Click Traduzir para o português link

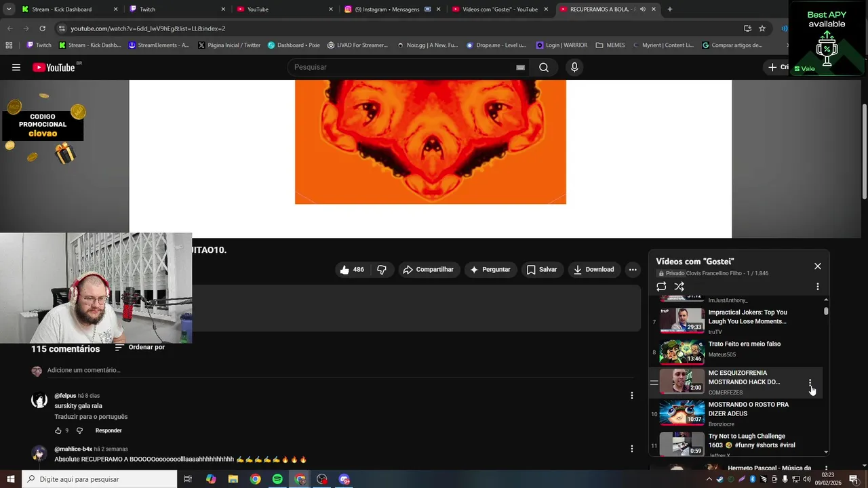pyautogui.click(x=91, y=417)
